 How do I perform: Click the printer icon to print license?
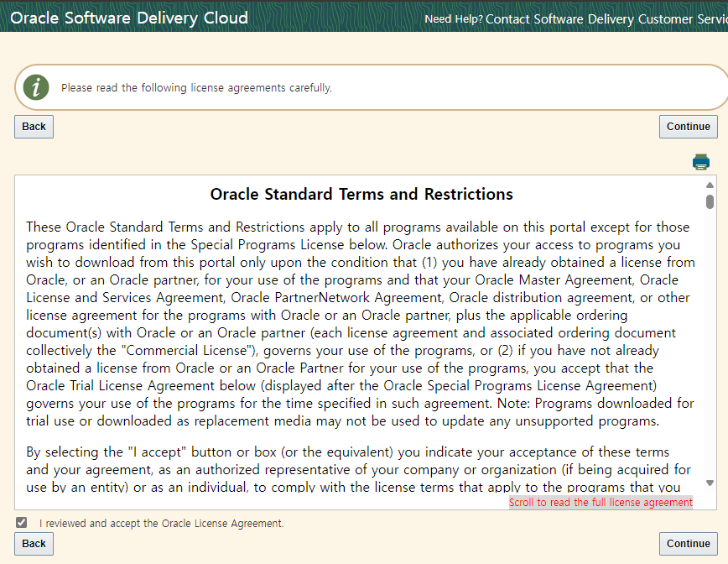click(x=700, y=162)
